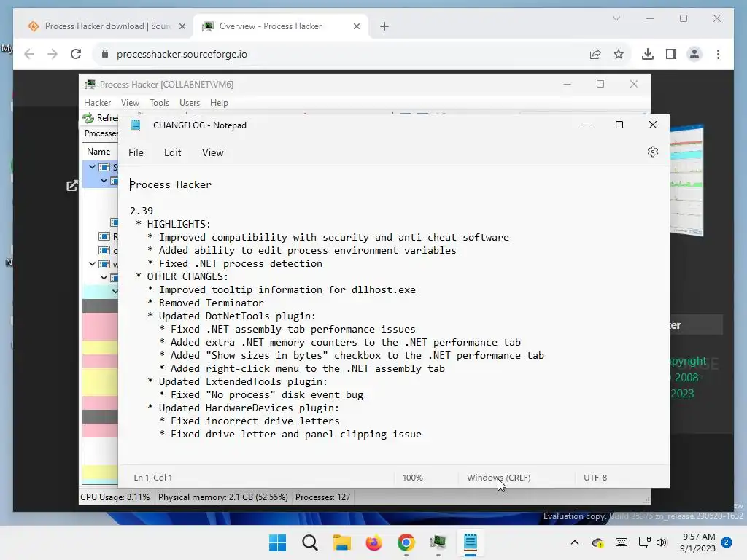Share this page via the share icon

pos(595,54)
